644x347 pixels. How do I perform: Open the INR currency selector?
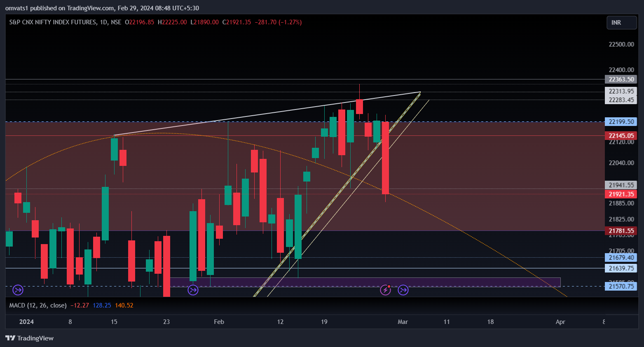[x=621, y=23]
